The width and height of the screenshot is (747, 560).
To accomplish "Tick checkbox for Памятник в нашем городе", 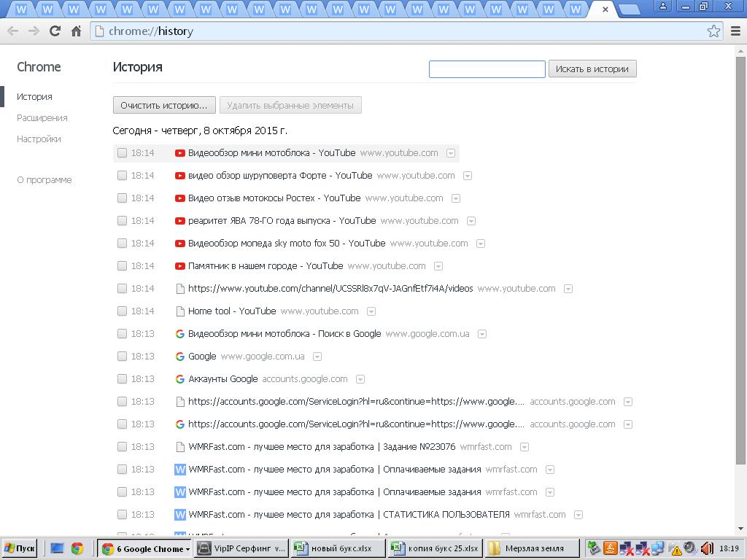I will click(122, 266).
